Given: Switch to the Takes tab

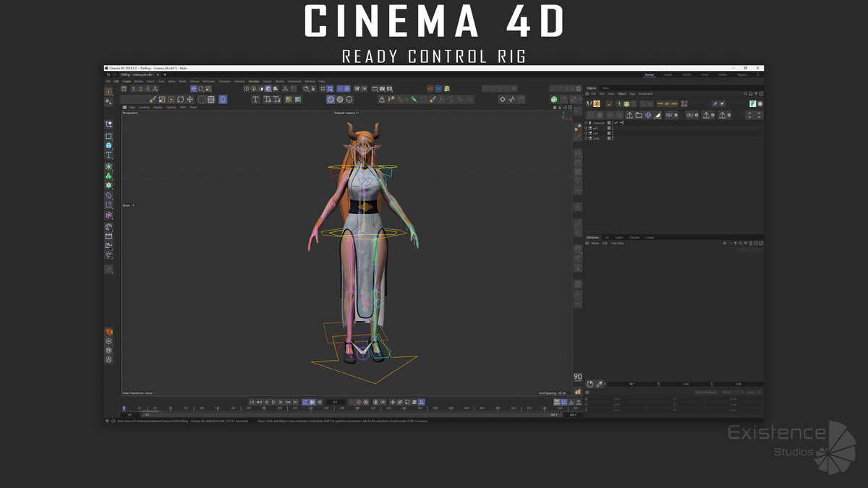Looking at the screenshot, I should [605, 88].
